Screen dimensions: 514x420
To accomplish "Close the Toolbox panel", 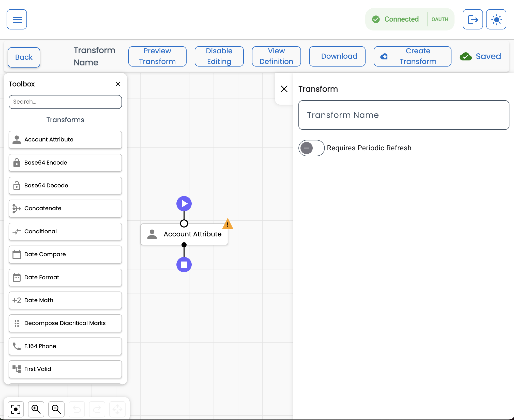I will [x=118, y=84].
